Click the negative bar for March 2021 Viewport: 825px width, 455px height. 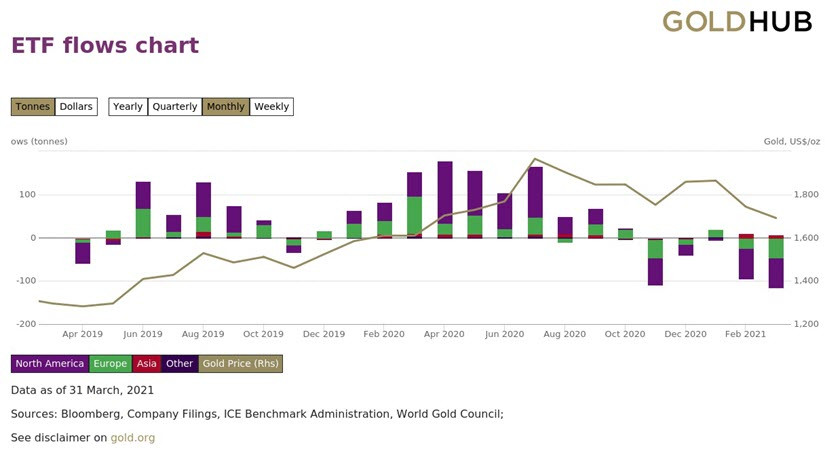[x=776, y=261]
